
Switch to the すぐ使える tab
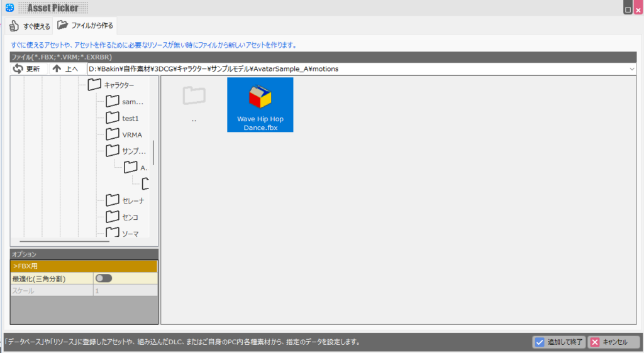(29, 26)
